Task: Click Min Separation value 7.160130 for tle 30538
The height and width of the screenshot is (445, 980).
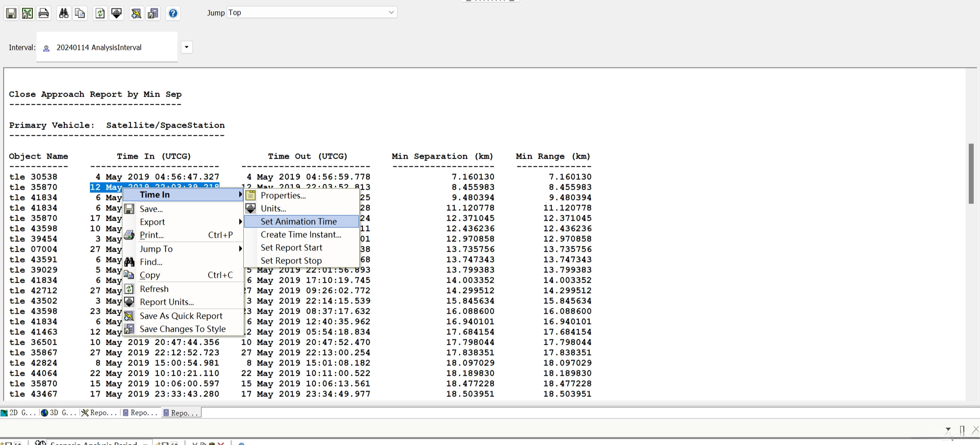Action: pyautogui.click(x=473, y=177)
